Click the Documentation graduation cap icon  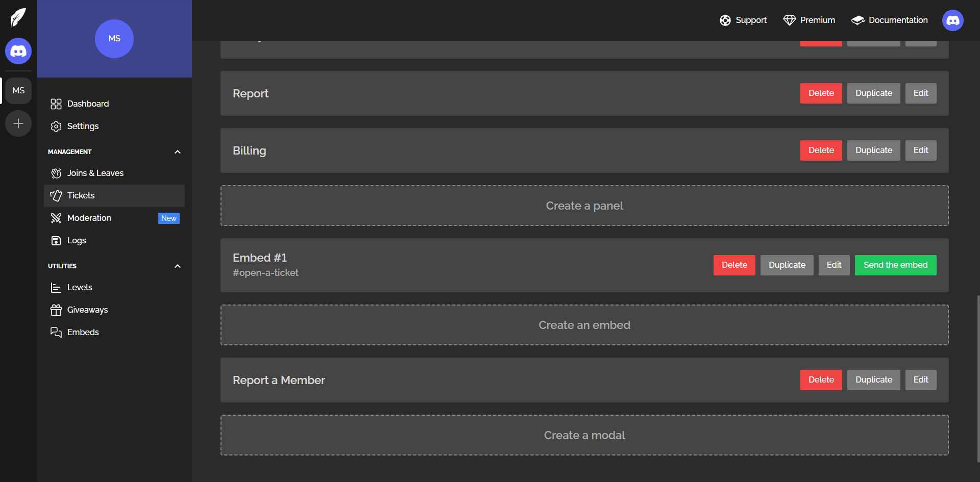pyautogui.click(x=857, y=20)
